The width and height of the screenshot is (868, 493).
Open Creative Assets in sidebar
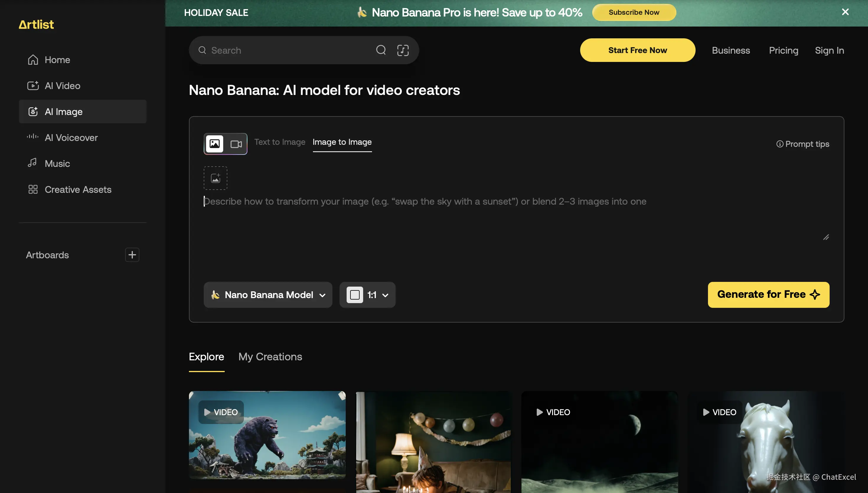78,189
